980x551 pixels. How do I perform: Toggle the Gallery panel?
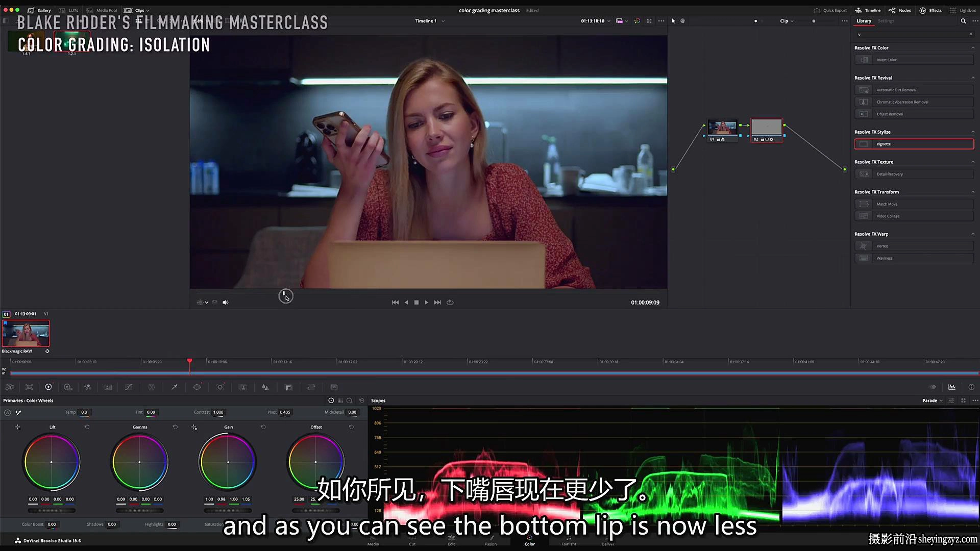point(39,10)
